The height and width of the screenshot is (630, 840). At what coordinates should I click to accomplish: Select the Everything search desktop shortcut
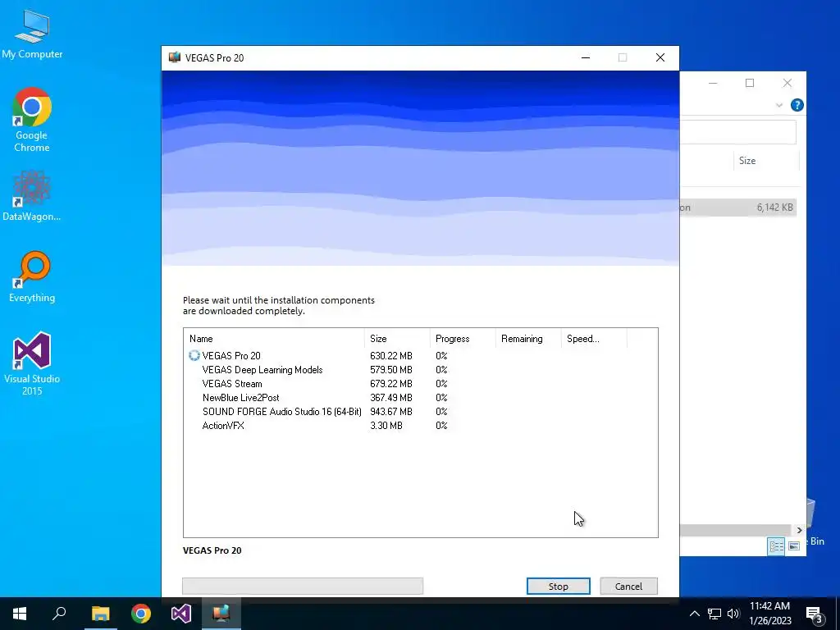coord(32,276)
